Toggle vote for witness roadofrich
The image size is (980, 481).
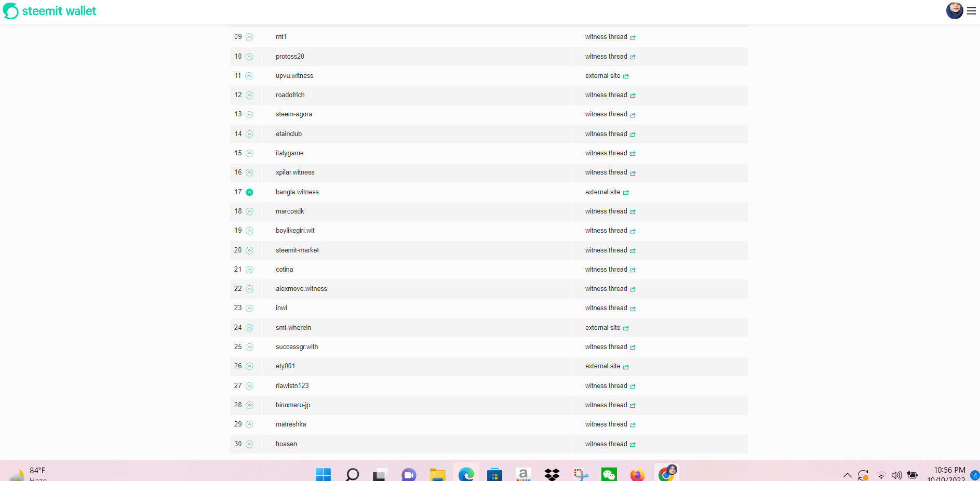pos(249,95)
